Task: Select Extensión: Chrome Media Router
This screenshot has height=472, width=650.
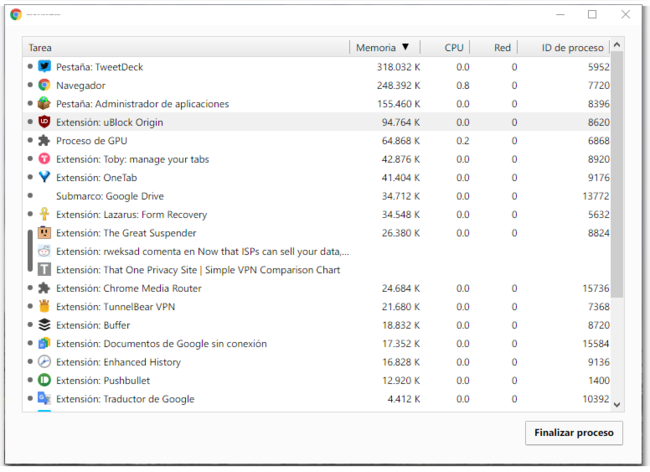Action: [x=317, y=288]
